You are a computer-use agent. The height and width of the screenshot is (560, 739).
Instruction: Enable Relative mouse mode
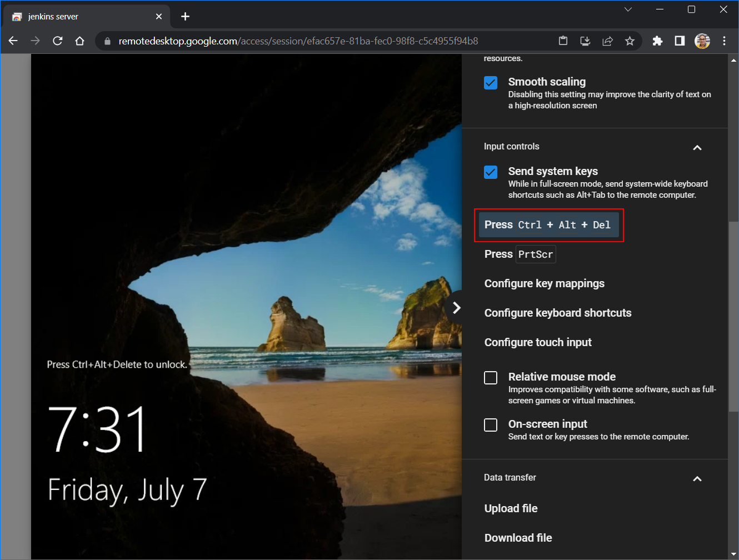[491, 378]
